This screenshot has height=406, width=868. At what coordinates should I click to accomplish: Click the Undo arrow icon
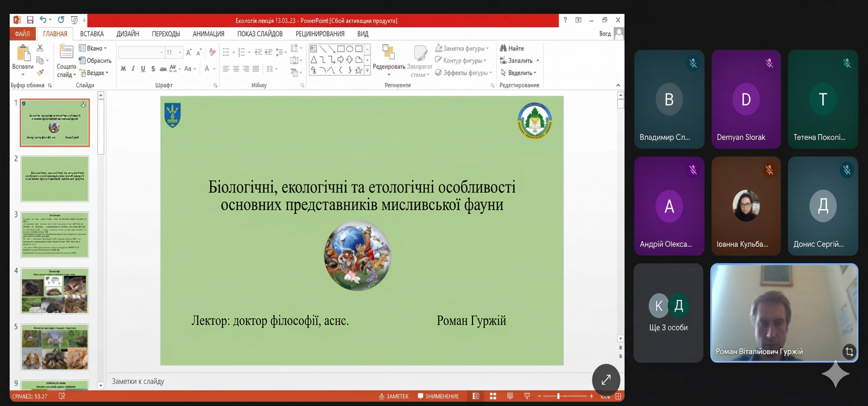pos(43,20)
